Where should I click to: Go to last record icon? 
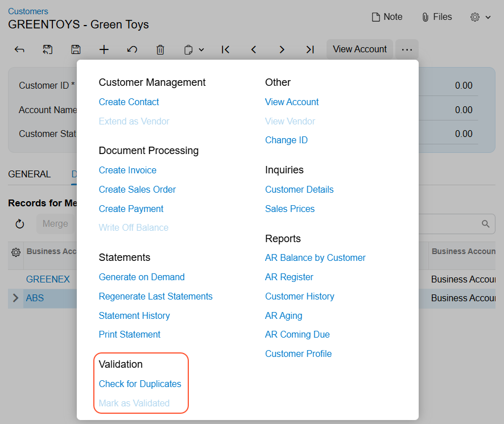tap(310, 49)
